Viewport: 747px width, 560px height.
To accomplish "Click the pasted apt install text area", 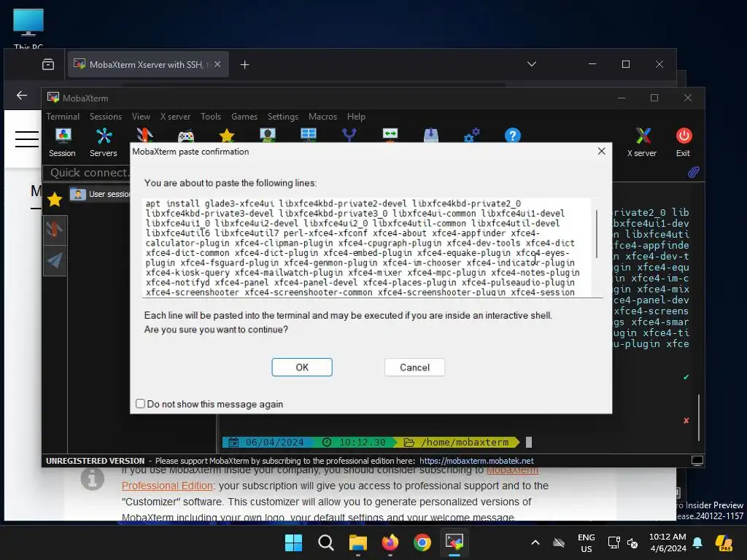I will pyautogui.click(x=366, y=248).
